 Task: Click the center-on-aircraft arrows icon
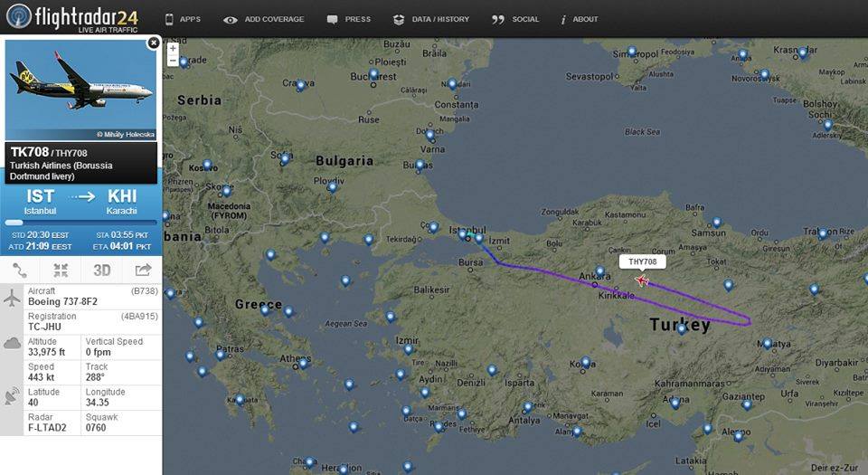pos(61,270)
